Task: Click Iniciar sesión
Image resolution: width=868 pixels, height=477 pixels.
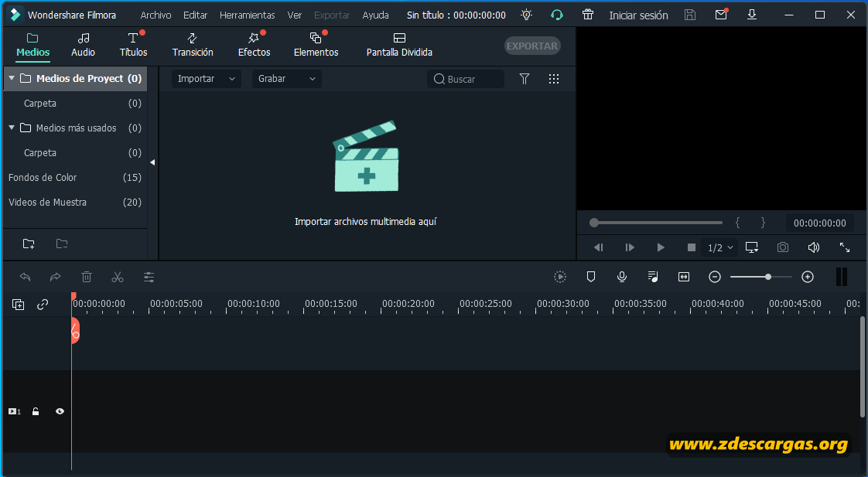Action: pos(638,15)
